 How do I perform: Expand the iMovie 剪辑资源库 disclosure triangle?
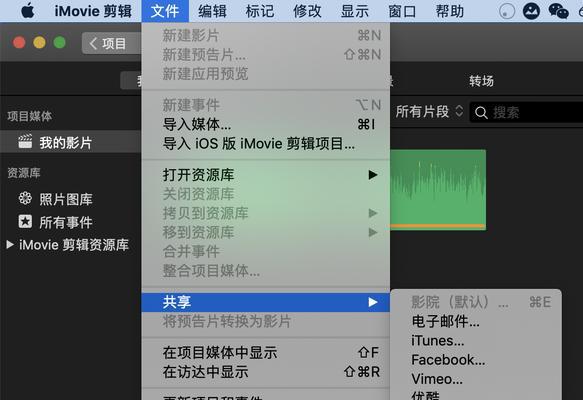point(10,245)
